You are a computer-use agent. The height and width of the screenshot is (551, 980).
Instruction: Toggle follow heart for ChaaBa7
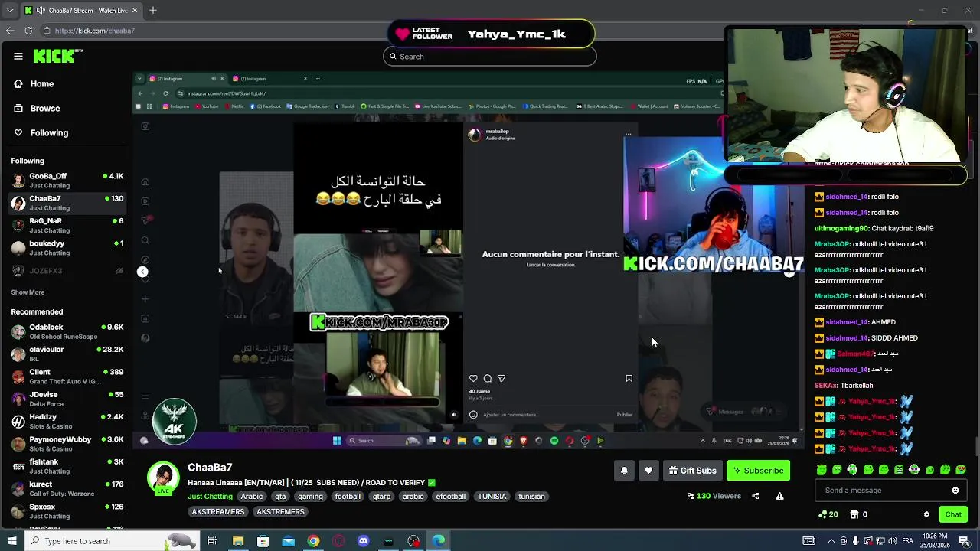click(648, 471)
